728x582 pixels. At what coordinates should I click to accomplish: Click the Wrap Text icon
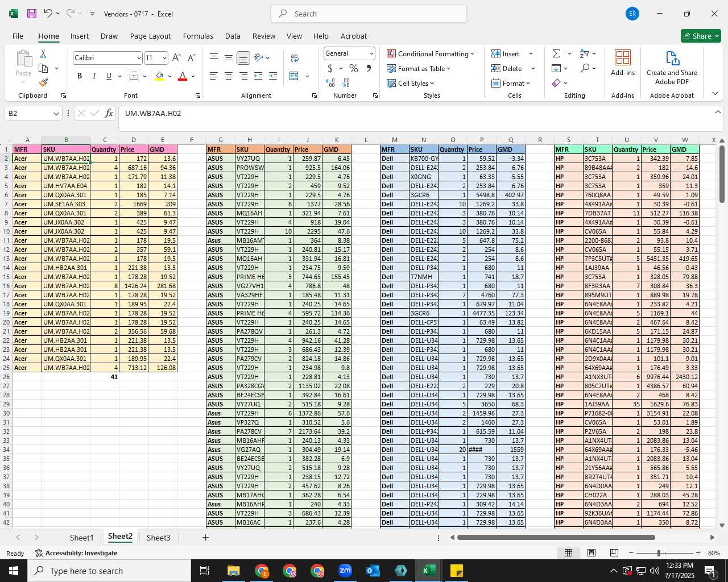click(295, 58)
